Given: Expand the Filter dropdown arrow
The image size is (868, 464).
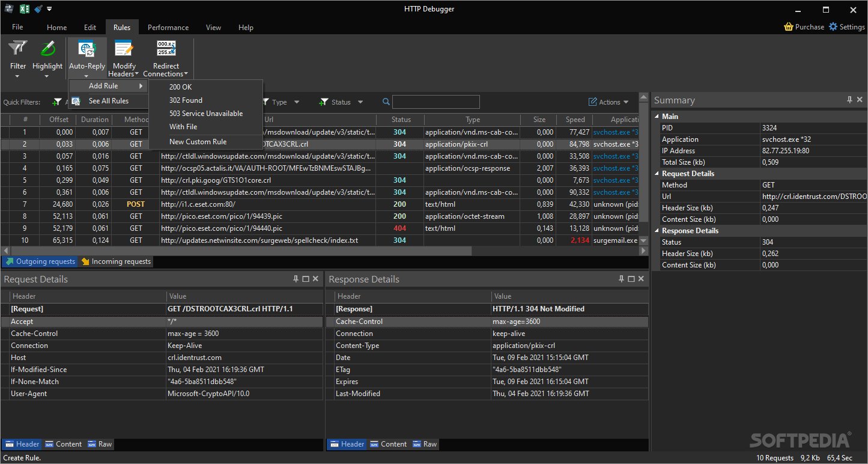Looking at the screenshot, I should coord(17,76).
